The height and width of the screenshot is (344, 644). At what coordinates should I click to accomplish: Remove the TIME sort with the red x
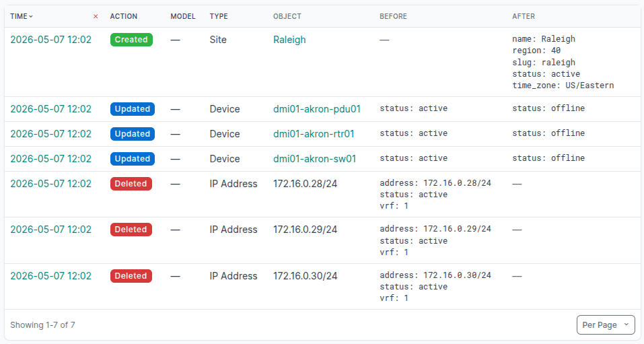(96, 16)
